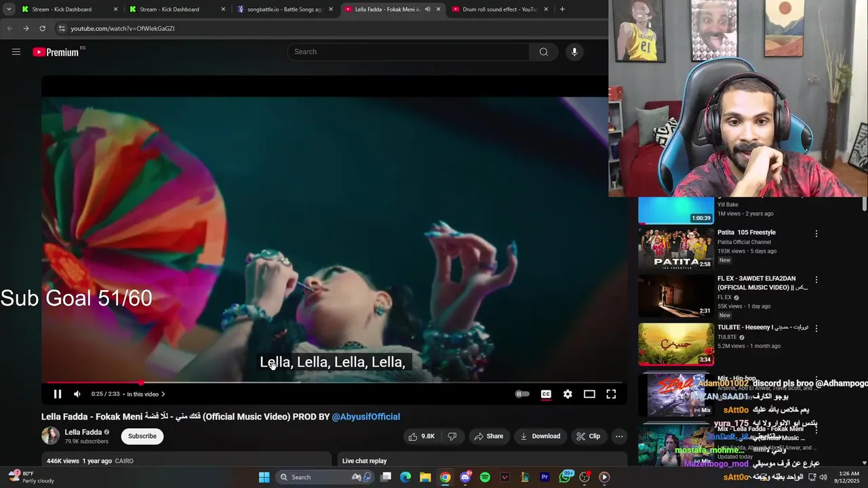868x488 pixels.
Task: Expand the 'In this video' chapters chevron
Action: click(x=163, y=394)
